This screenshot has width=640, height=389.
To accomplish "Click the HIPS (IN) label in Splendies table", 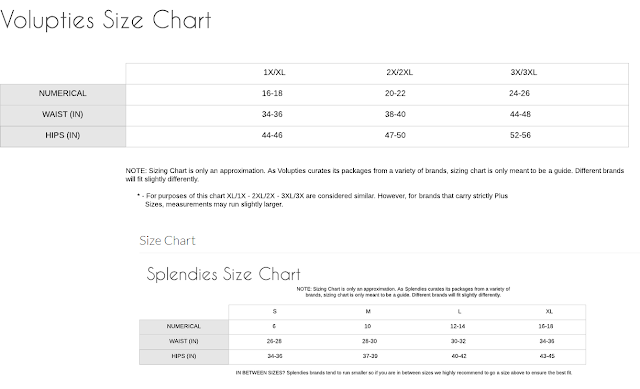I will pos(184,356).
